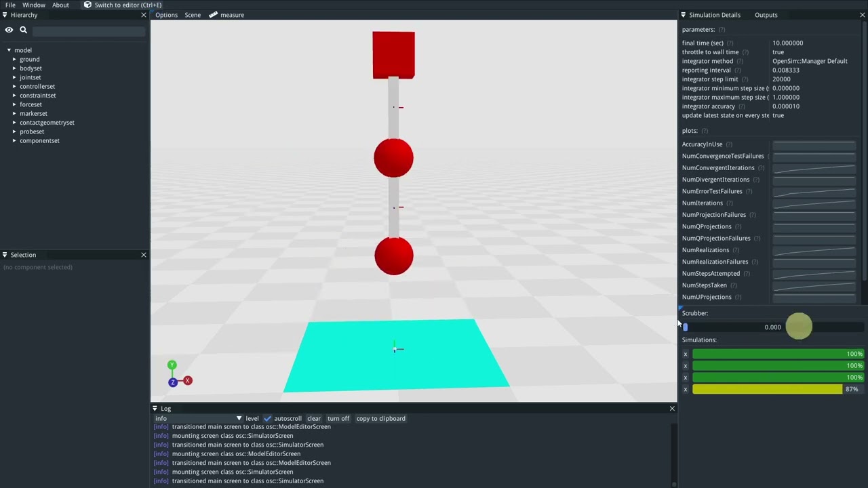
Task: Click the blue Z axis gizmo
Action: click(173, 383)
